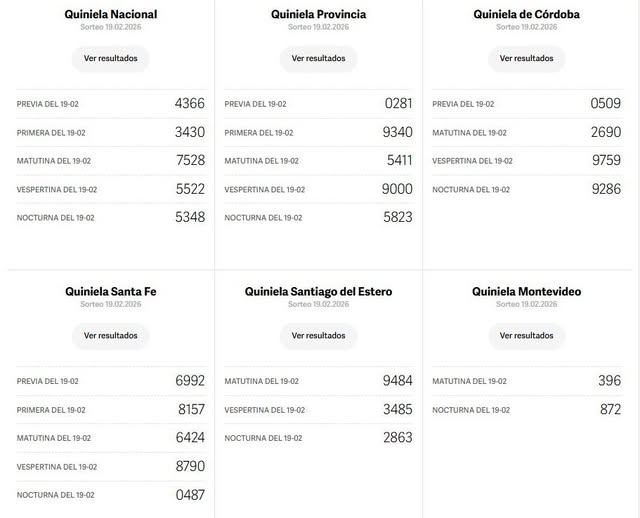Click Ver resultados under Quiniela Nacional
Screen dimensions: 640x518
pos(110,58)
